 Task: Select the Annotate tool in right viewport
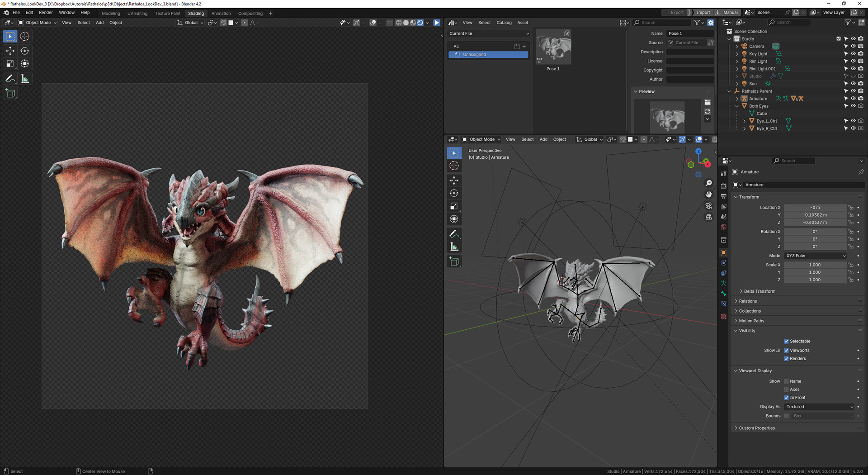(454, 234)
